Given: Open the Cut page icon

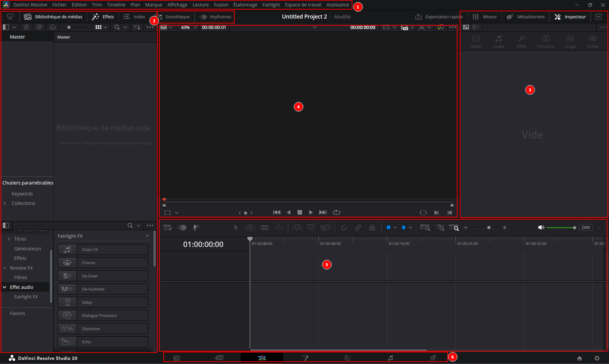Looking at the screenshot, I should point(219,358).
